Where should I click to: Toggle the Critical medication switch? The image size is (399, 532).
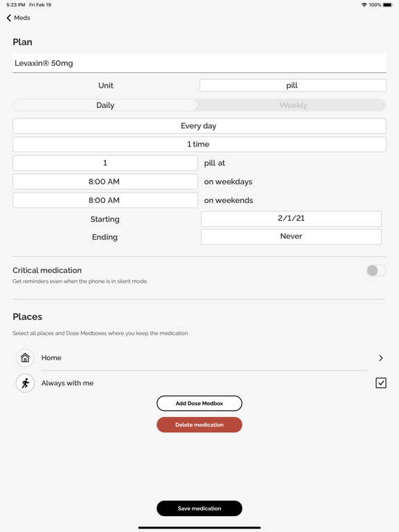(376, 270)
